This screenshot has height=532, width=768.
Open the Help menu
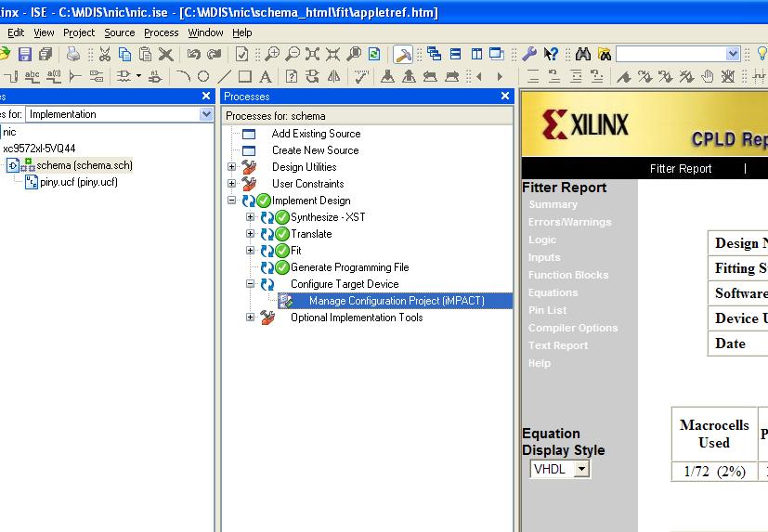(242, 32)
